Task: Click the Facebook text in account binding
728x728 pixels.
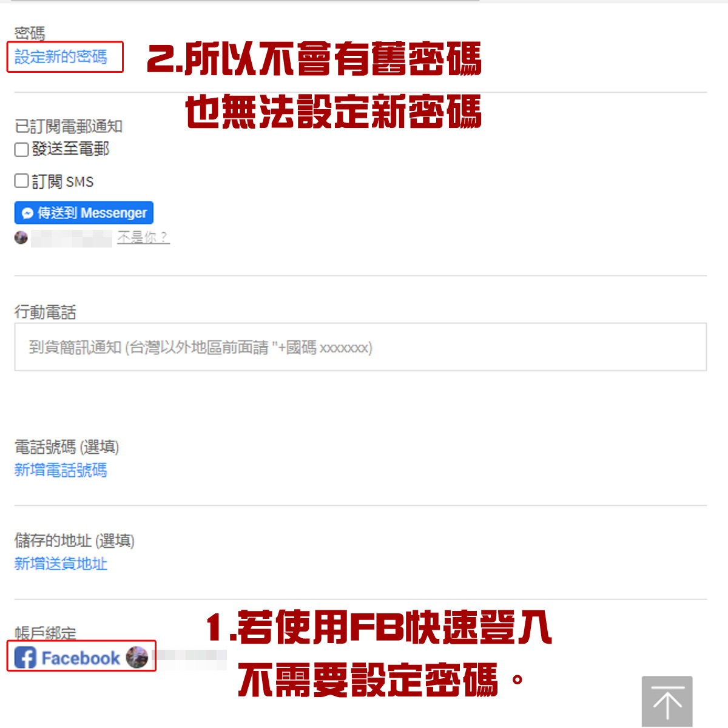Action: (81, 658)
